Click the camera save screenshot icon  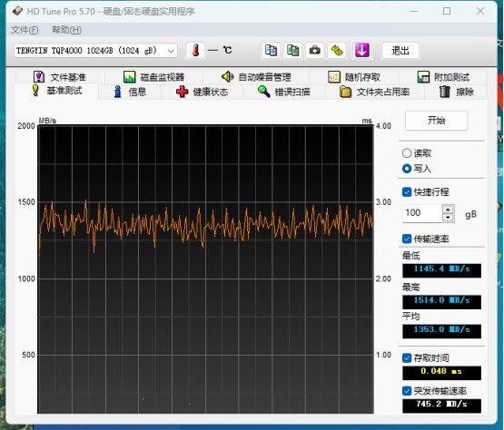(x=315, y=51)
